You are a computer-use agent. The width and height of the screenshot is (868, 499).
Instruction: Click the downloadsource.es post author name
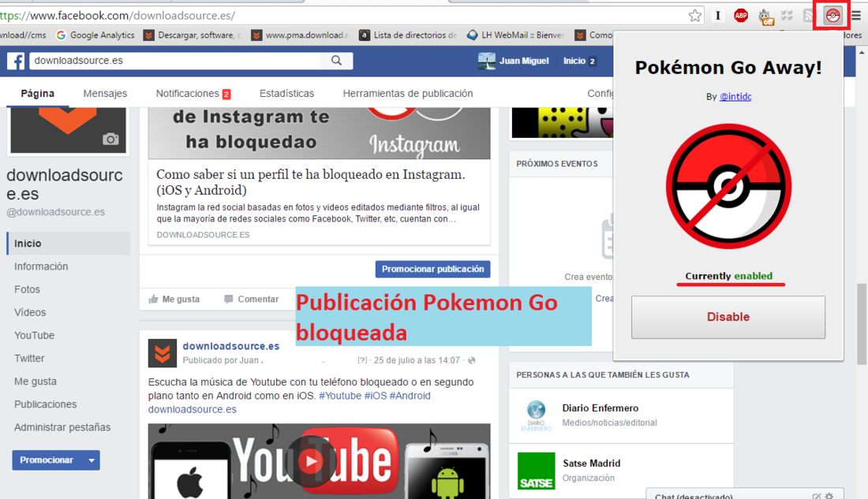click(231, 346)
